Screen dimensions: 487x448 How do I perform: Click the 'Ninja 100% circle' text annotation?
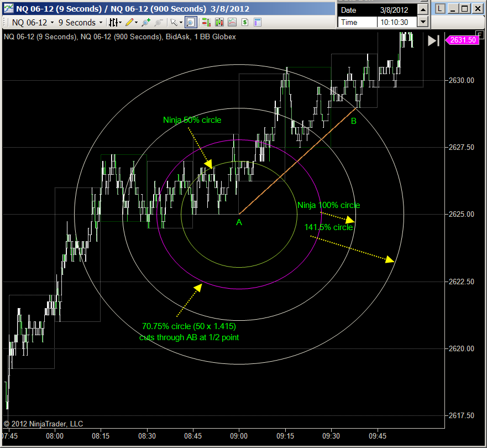point(328,205)
